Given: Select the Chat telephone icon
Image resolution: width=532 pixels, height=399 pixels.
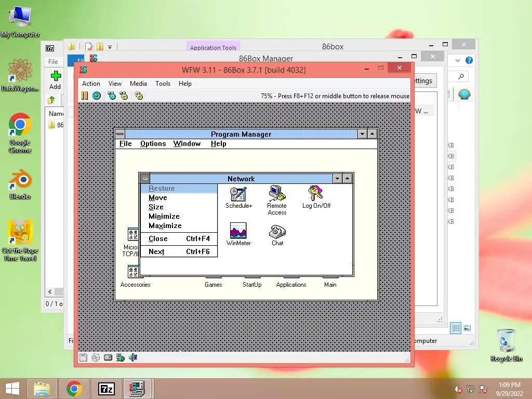Looking at the screenshot, I should pyautogui.click(x=277, y=235).
